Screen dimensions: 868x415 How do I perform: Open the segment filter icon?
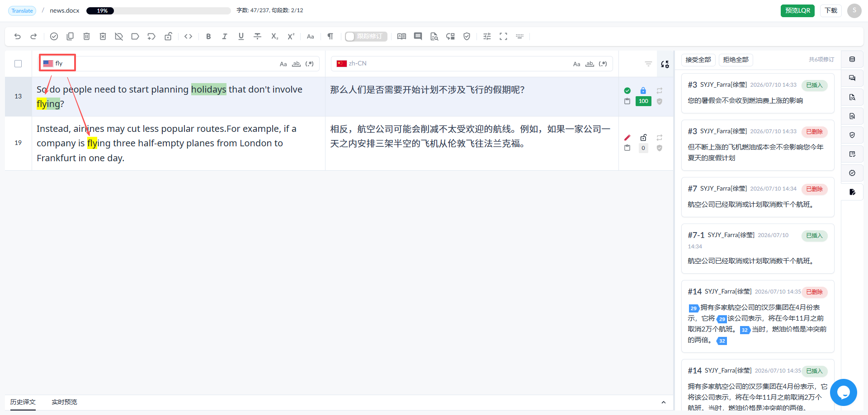648,64
